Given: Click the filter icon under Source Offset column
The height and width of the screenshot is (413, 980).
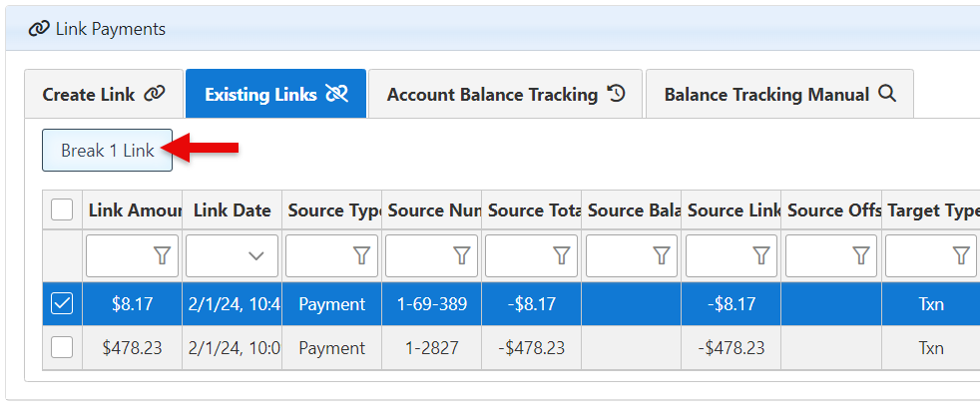Looking at the screenshot, I should point(860,256).
